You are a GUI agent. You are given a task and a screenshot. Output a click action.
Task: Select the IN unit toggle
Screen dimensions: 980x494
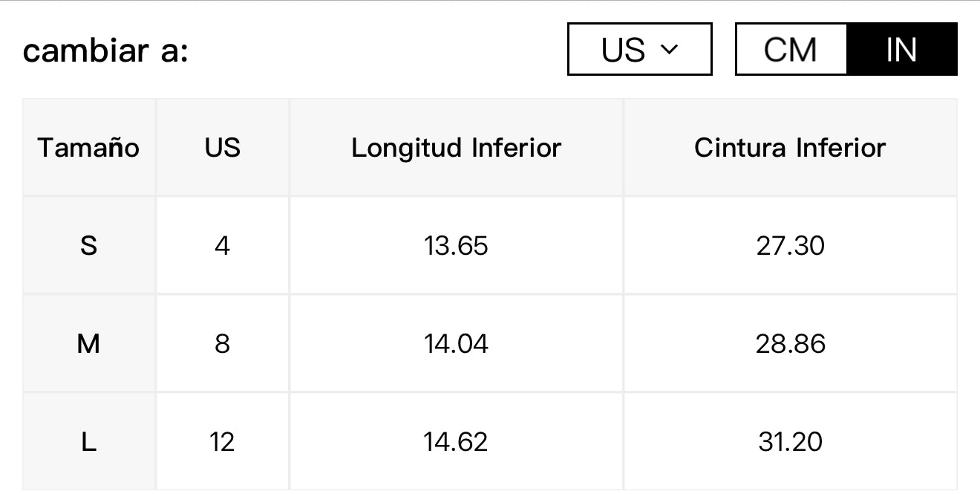(901, 49)
